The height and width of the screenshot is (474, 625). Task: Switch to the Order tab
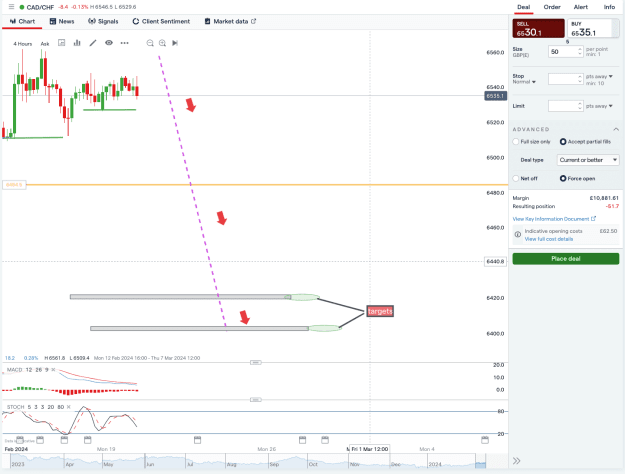(552, 7)
